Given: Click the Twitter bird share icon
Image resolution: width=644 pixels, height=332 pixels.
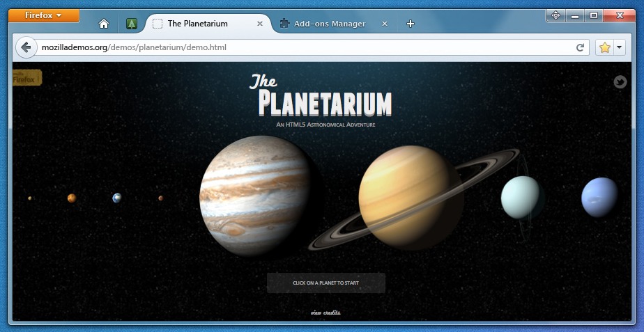Looking at the screenshot, I should click(620, 82).
